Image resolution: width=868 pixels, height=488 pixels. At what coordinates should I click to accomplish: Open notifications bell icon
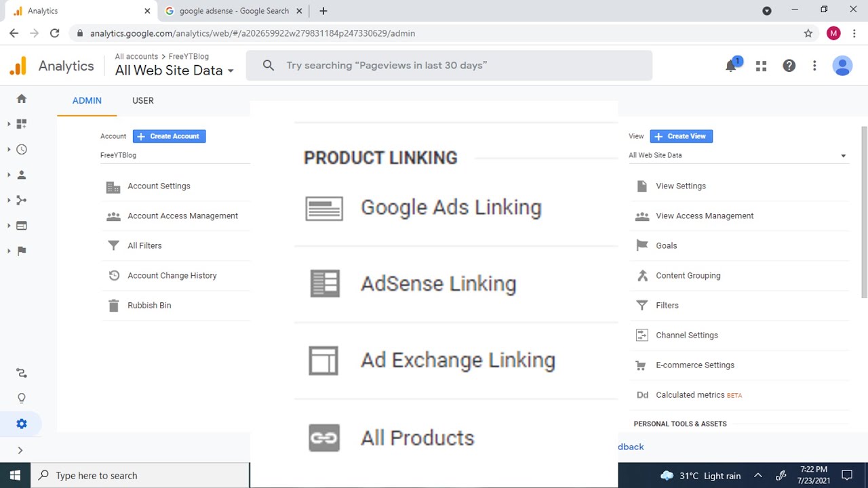731,66
